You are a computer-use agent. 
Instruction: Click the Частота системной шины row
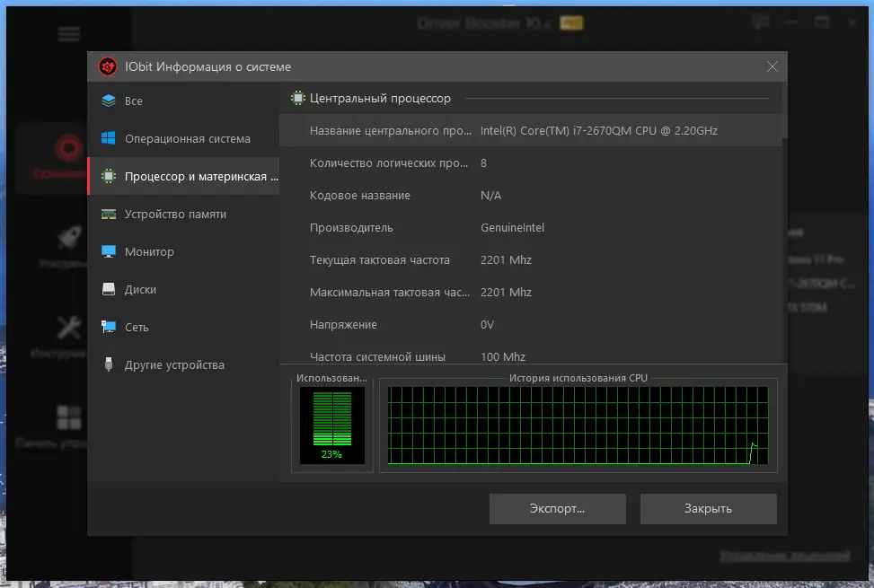[531, 355]
